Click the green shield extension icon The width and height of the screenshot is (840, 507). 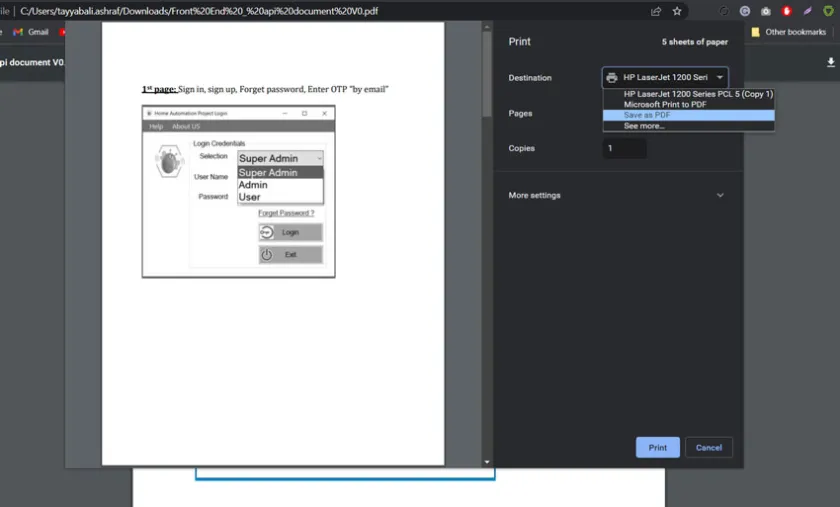tap(828, 11)
